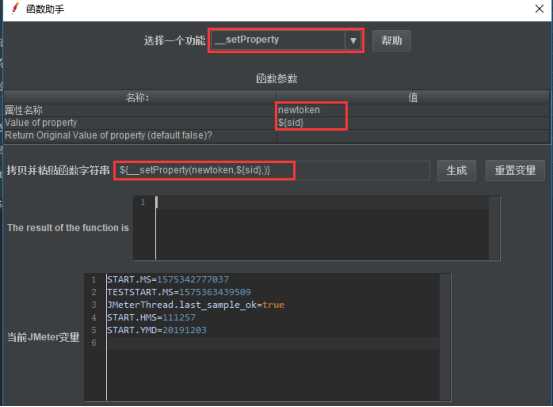
Task: Click the __setProperty combo box
Action: (286, 41)
